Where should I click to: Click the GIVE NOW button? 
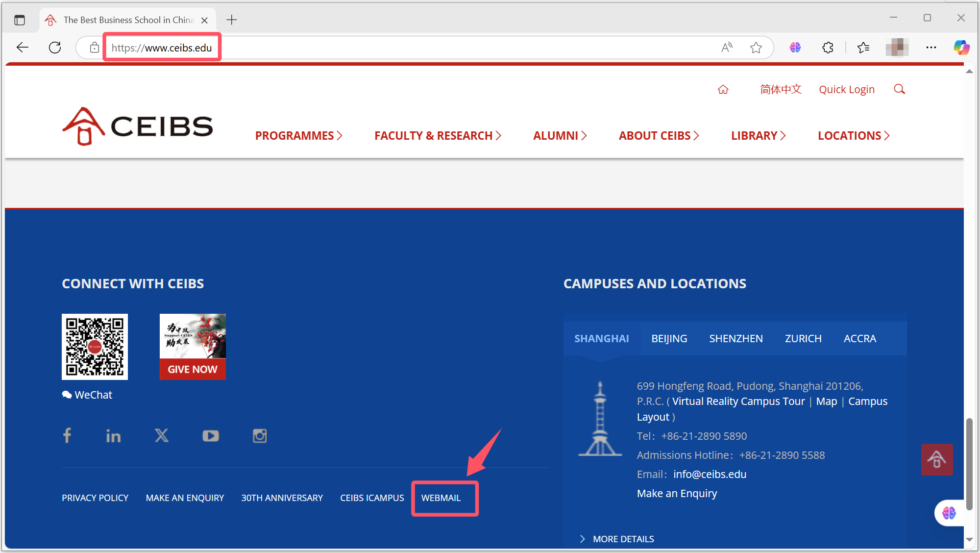193,369
